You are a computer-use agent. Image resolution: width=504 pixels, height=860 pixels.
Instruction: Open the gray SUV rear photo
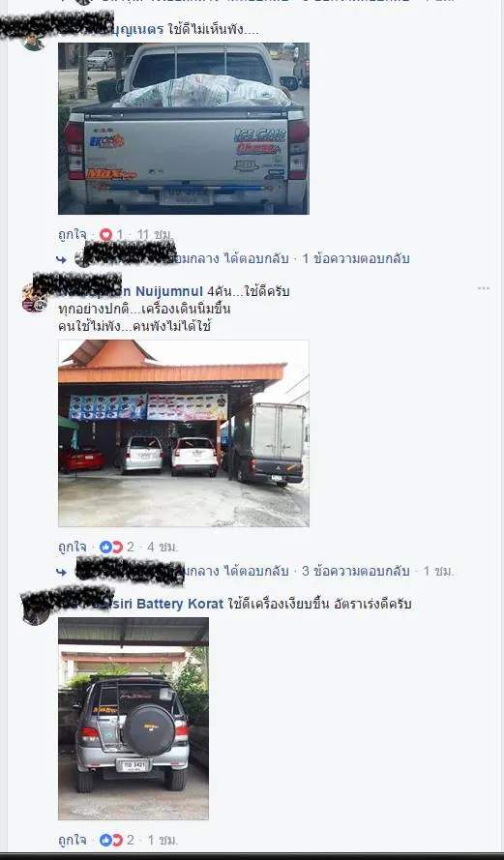click(133, 719)
